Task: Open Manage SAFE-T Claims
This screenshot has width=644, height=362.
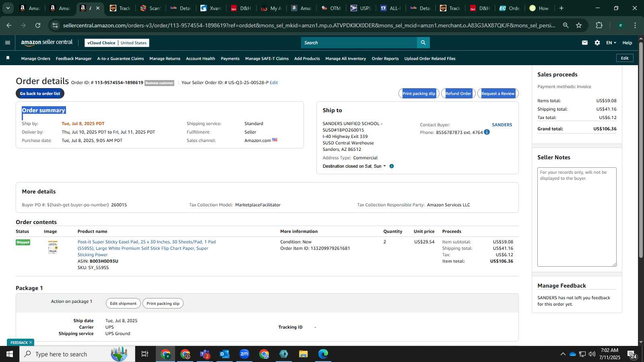Action: tap(267, 59)
